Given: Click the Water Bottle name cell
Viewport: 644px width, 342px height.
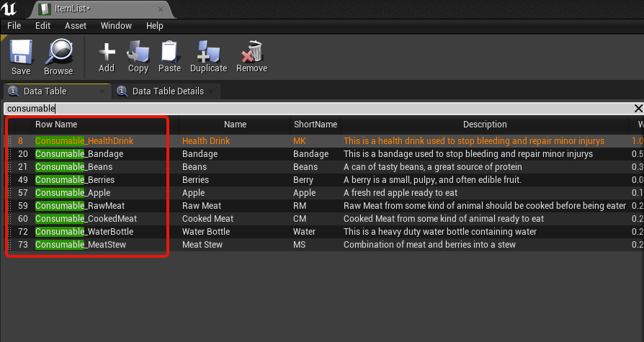Looking at the screenshot, I should 206,232.
